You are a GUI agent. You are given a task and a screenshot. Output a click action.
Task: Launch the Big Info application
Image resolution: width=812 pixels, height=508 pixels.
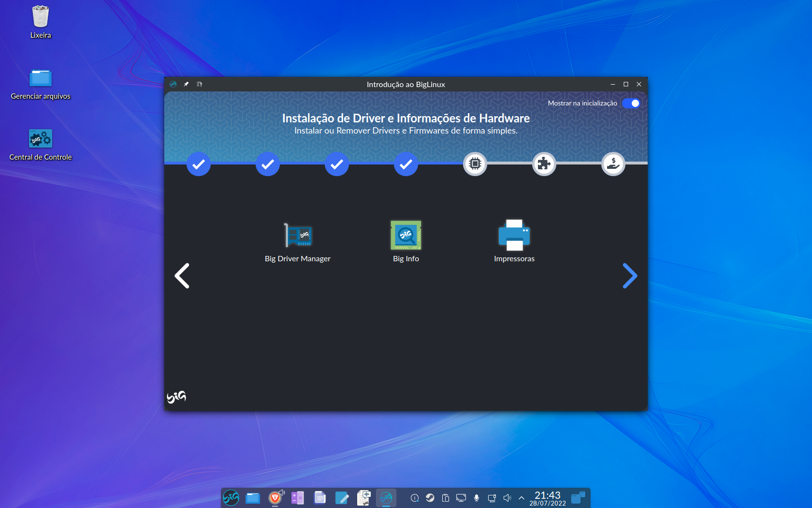(406, 242)
